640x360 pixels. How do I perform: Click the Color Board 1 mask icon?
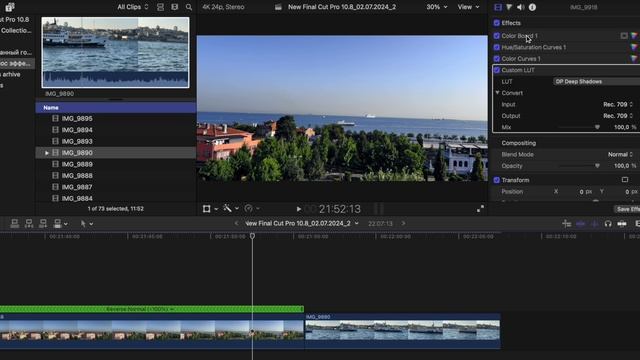pyautogui.click(x=624, y=36)
